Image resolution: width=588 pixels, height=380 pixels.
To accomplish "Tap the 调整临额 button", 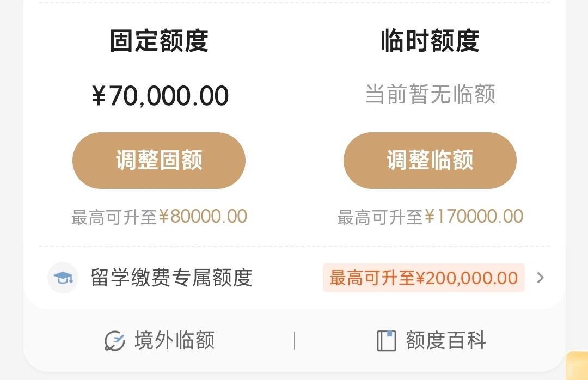I will click(x=430, y=161).
